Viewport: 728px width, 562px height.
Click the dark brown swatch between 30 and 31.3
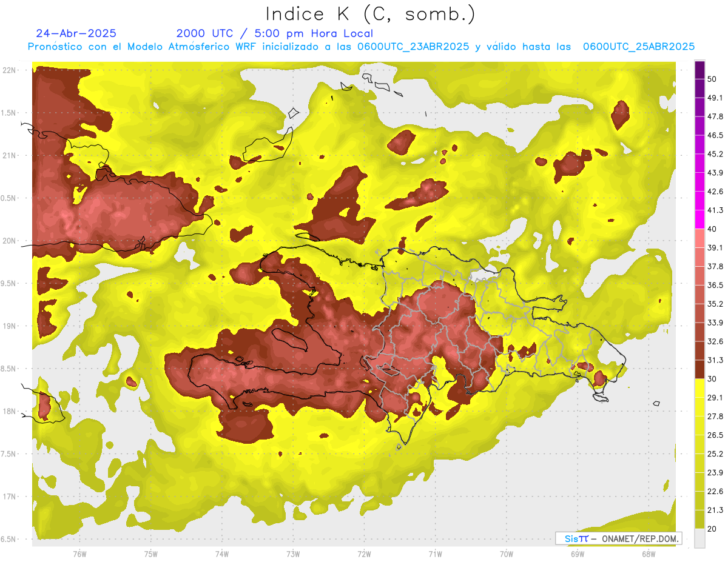[x=699, y=369]
